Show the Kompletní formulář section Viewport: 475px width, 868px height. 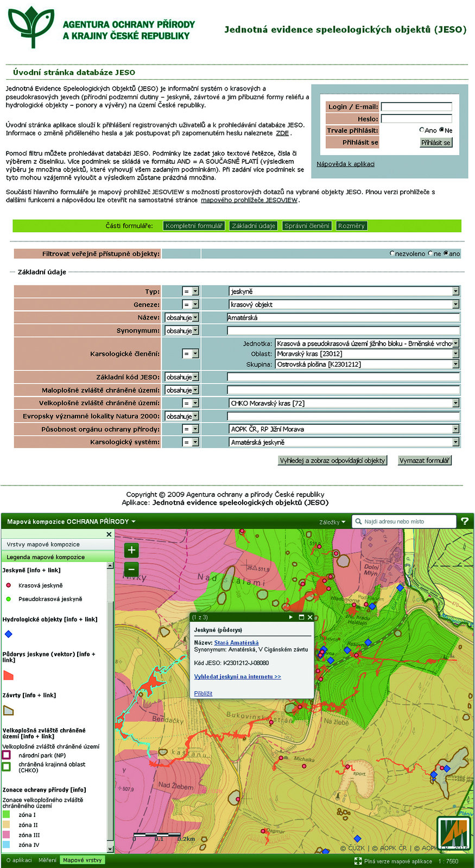(194, 226)
